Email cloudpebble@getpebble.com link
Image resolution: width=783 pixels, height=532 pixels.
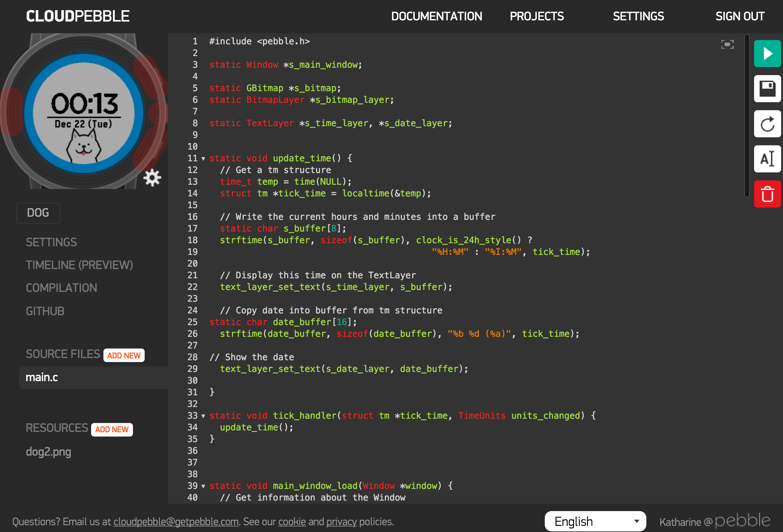[176, 522]
